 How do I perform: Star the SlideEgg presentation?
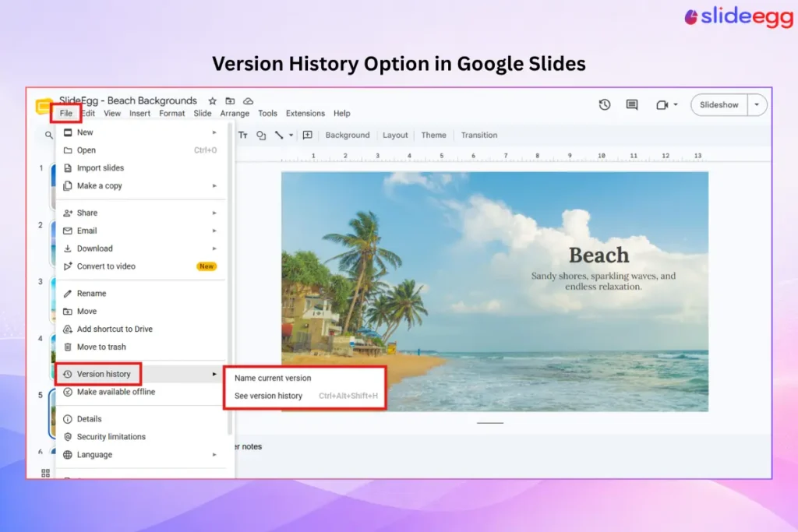point(212,100)
